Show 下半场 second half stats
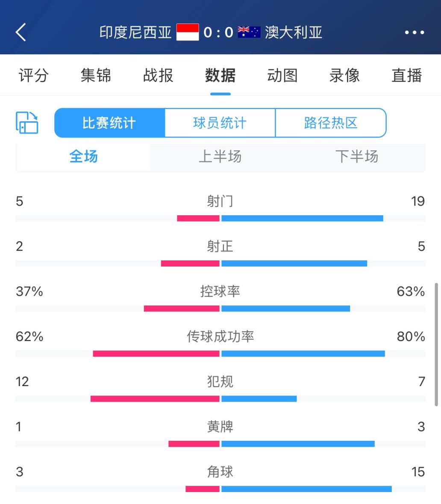Screen dimensions: 441x504 pyautogui.click(x=357, y=157)
